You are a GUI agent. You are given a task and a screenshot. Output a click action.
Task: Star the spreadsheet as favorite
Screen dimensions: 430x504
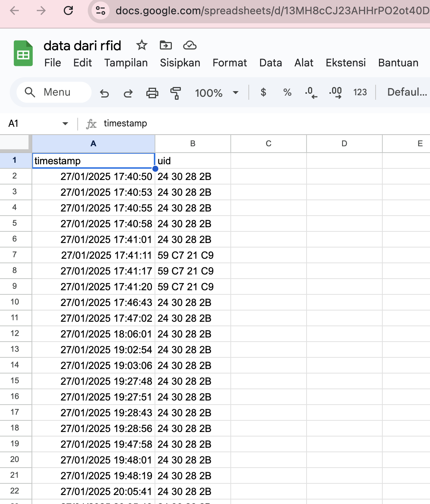click(x=142, y=45)
